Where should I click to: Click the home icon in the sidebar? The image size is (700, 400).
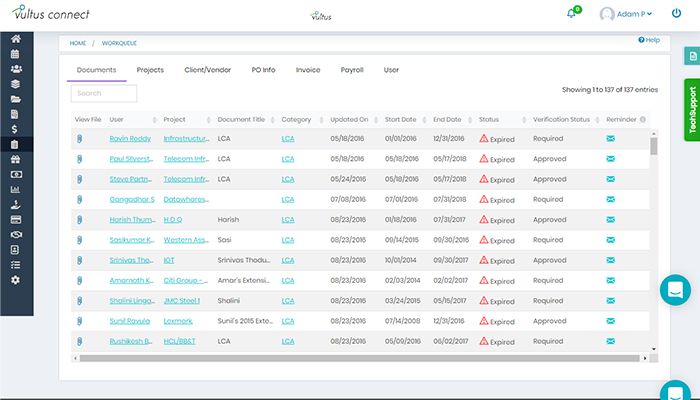coord(15,39)
